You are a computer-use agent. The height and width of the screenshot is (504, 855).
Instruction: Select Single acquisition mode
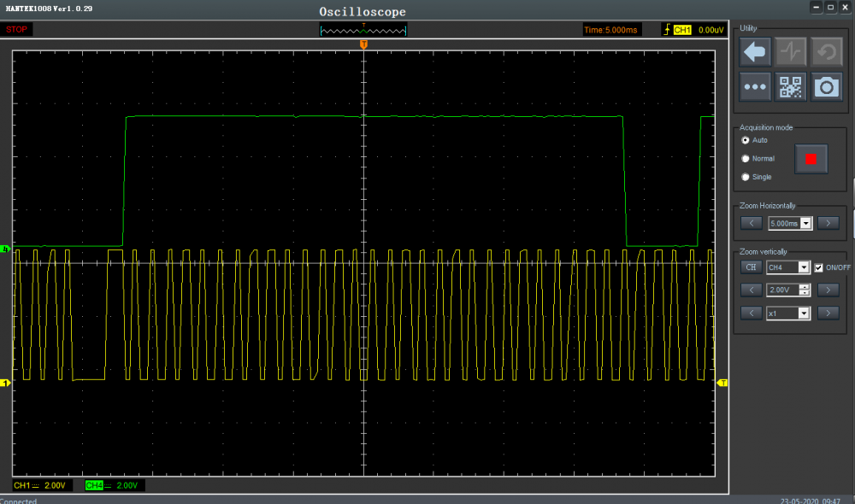point(746,177)
